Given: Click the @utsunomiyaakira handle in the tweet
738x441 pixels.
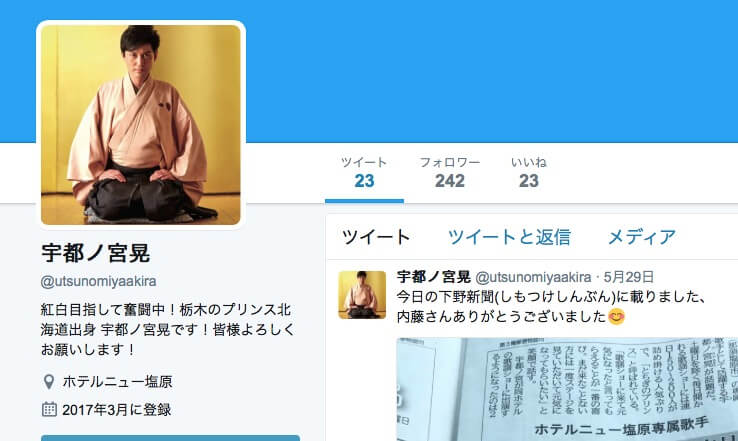Looking at the screenshot, I should point(533,277).
